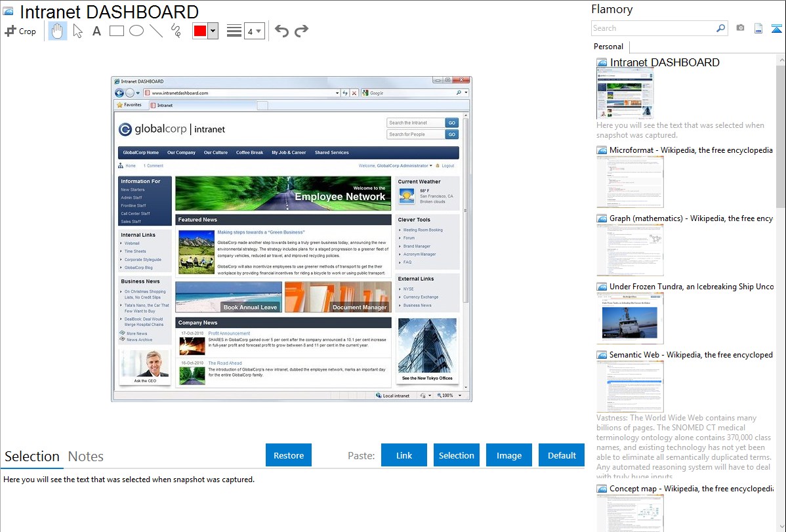786x532 pixels.
Task: Expand the color picker dropdown arrow
Action: [x=213, y=31]
